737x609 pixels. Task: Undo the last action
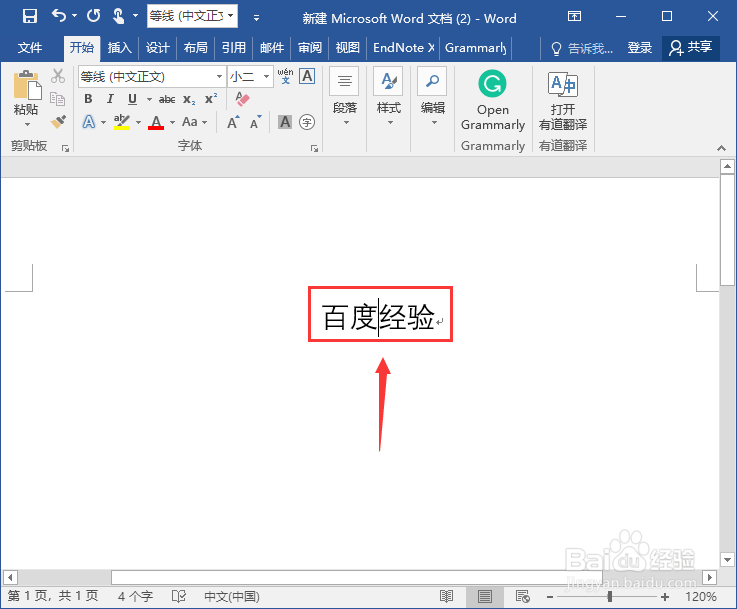59,16
